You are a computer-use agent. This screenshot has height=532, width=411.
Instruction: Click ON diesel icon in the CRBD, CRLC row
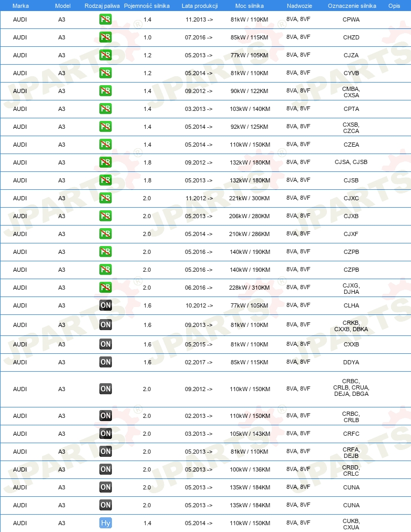pyautogui.click(x=106, y=469)
